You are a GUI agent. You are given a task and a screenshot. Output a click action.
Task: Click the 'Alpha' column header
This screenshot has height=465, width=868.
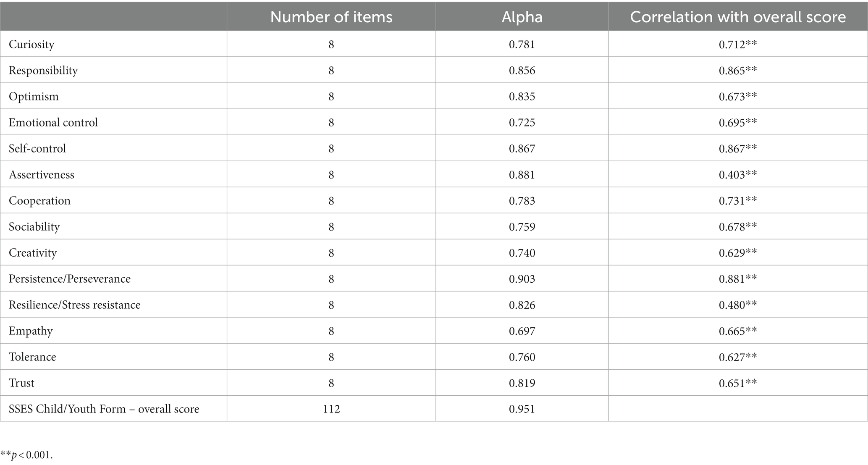pyautogui.click(x=522, y=17)
